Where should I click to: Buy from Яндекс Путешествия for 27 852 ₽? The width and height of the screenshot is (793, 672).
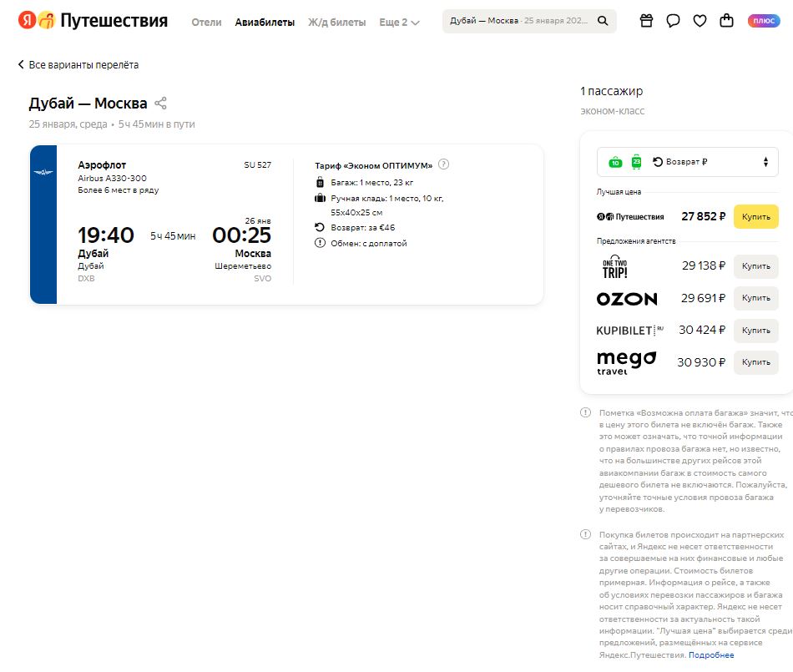756,216
